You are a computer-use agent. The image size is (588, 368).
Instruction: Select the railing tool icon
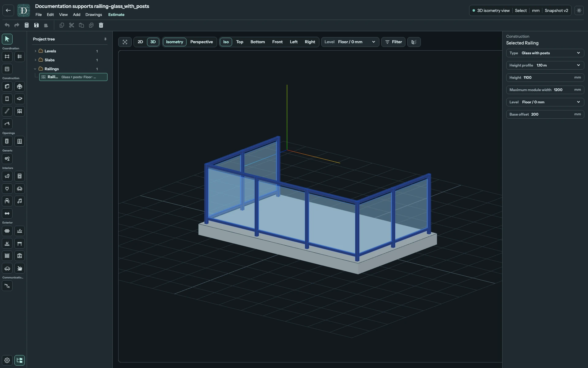20,111
